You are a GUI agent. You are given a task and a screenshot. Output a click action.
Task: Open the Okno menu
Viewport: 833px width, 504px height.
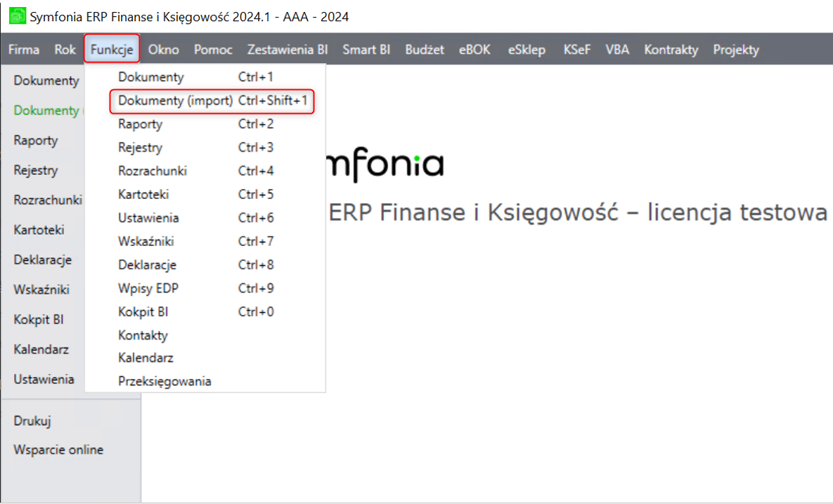point(163,49)
